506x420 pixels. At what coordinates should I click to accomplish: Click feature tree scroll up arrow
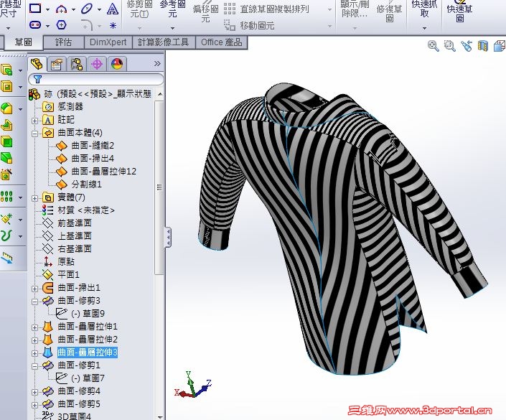point(160,95)
